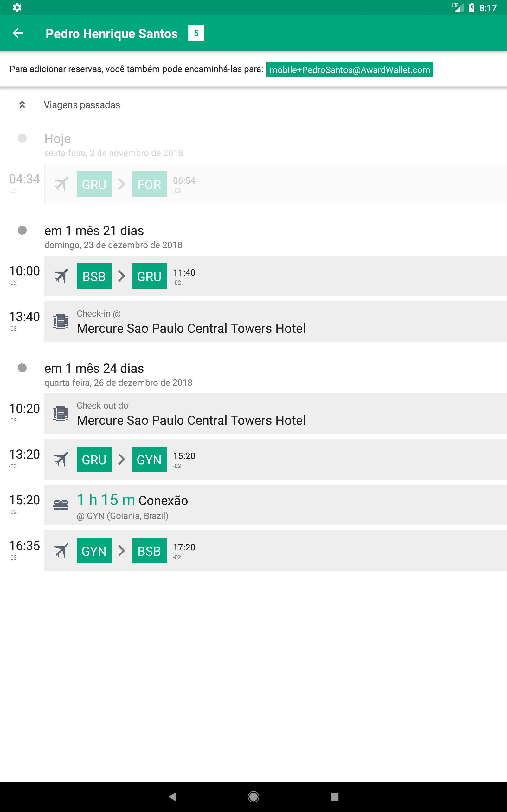Screen dimensions: 507x812
Task: Select the hotel icon for Check-in
Action: [x=61, y=321]
